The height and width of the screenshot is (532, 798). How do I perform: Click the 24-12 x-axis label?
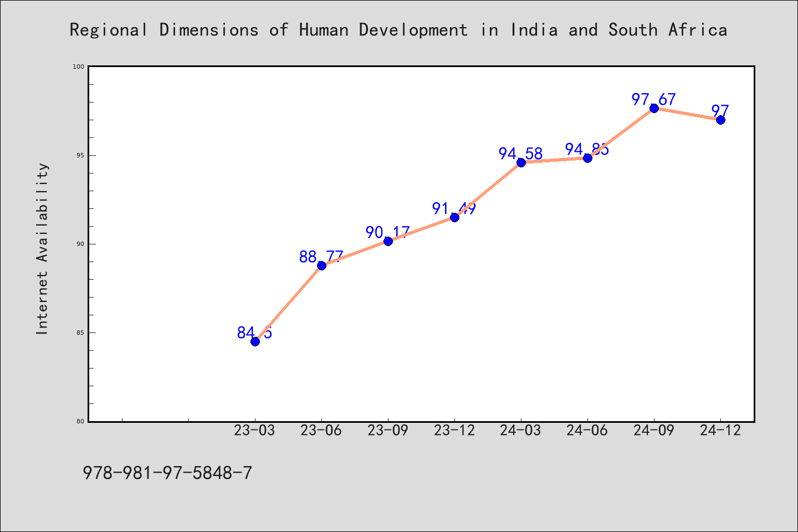tap(720, 431)
